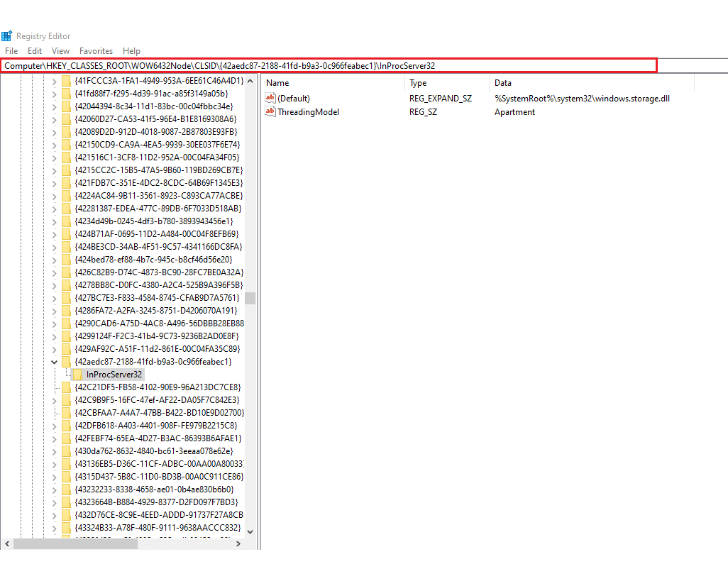Click folder icon of {421FDB7C-351E-4DC2-8CDC-64B69F1345E3}
Screen dimensions: 728x564
(66, 183)
